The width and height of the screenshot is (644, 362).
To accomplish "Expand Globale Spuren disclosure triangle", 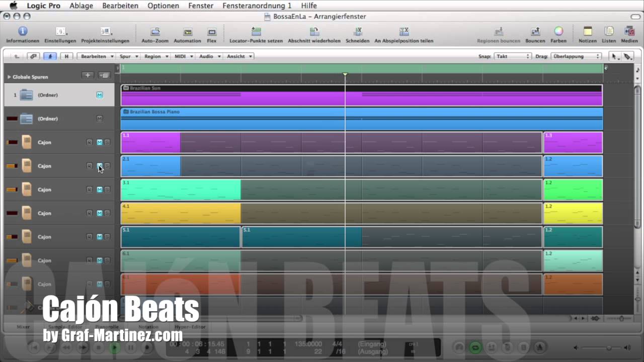I will (x=9, y=77).
